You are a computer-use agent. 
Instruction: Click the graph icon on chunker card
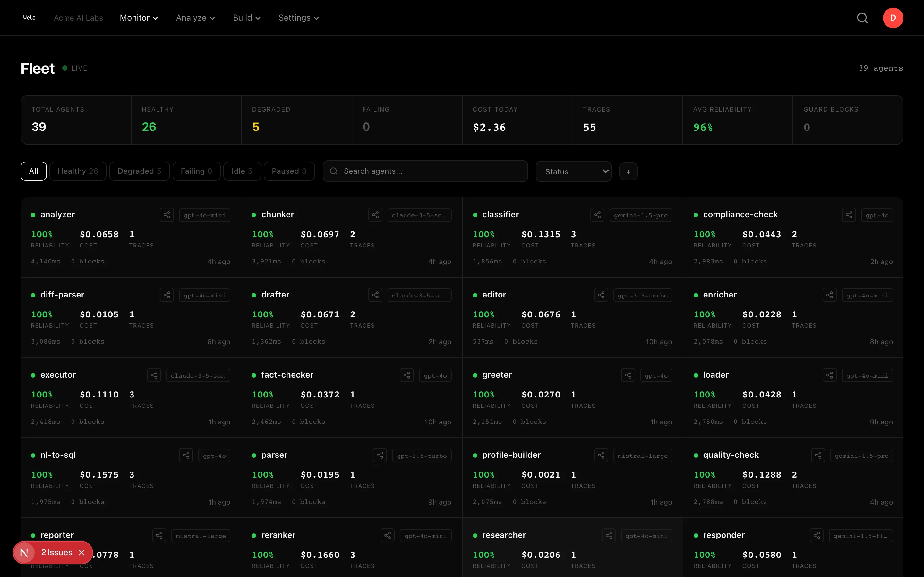[375, 214]
